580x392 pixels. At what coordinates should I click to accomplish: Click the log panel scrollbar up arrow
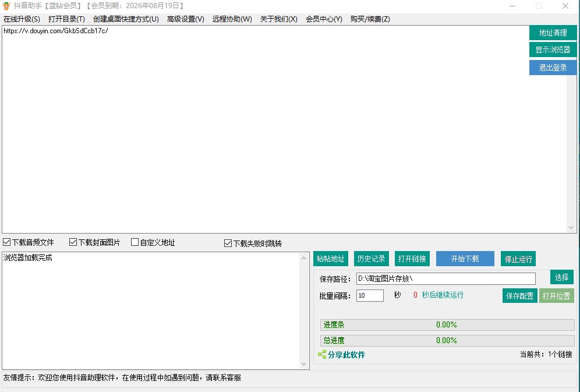tap(304, 258)
